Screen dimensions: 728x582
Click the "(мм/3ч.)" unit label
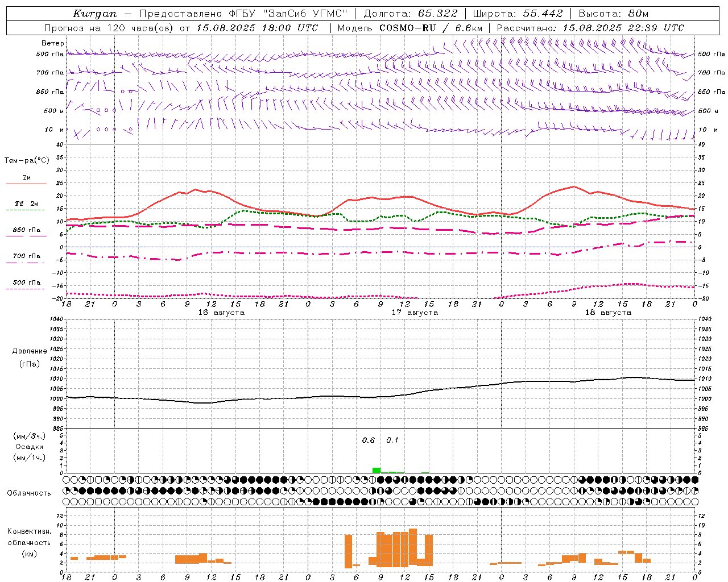click(30, 436)
